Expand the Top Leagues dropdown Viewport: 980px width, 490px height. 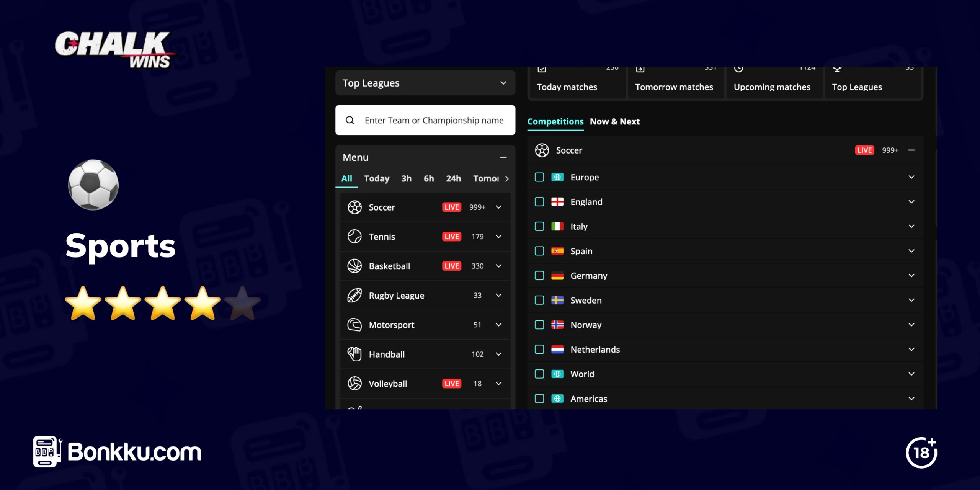tap(503, 83)
